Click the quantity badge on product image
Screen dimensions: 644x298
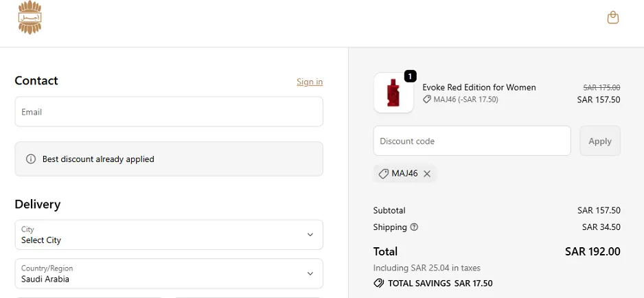pyautogui.click(x=411, y=76)
